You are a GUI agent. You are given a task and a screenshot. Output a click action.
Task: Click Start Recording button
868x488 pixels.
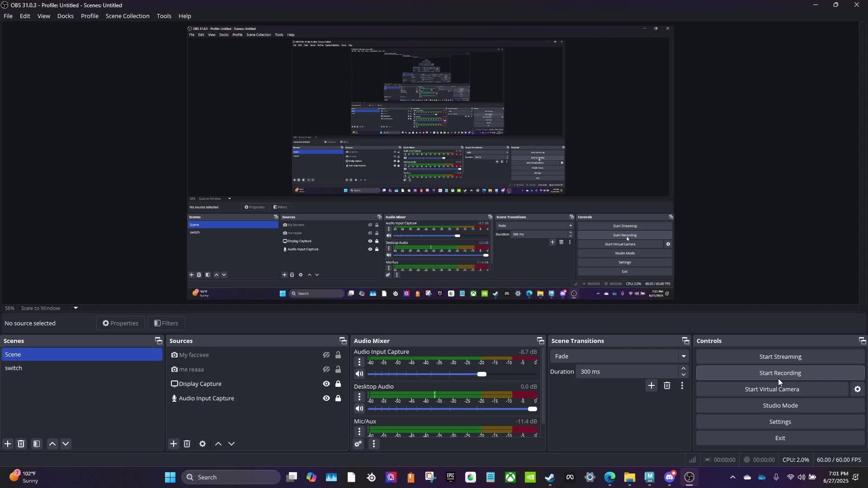point(780,373)
